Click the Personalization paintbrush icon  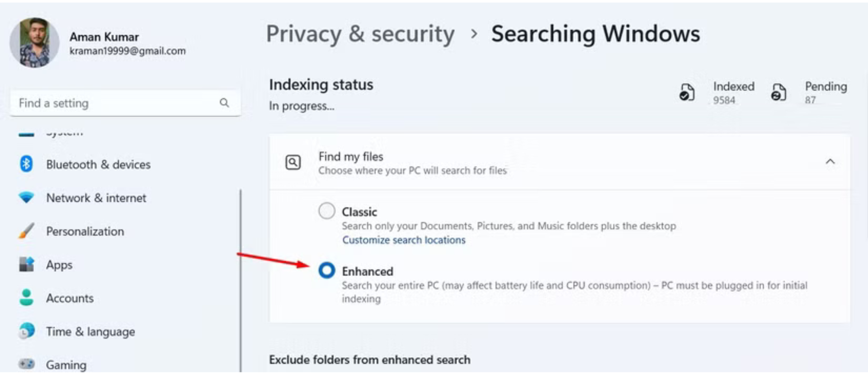click(26, 231)
